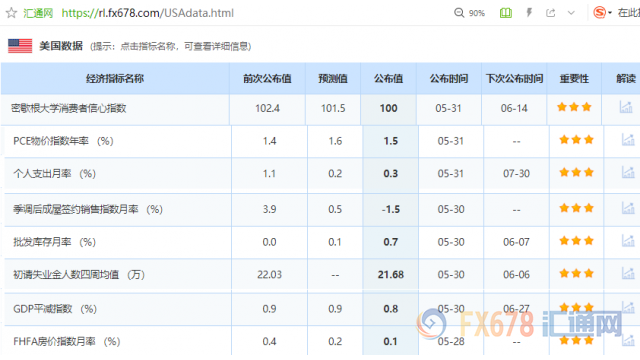
Task: Click the 解读 column header
Action: pos(626,78)
